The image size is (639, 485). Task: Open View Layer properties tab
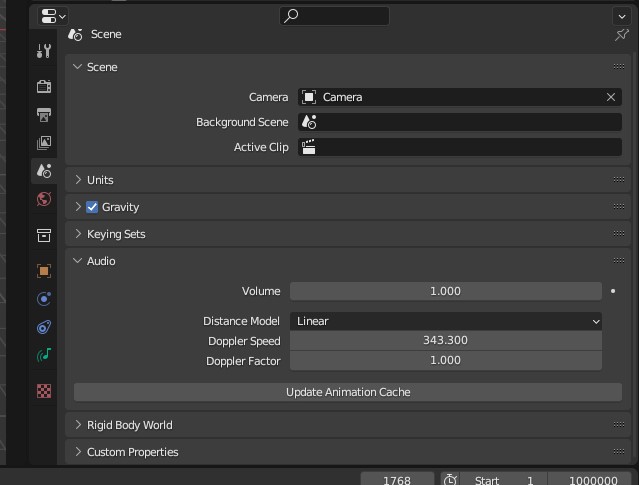(x=44, y=143)
